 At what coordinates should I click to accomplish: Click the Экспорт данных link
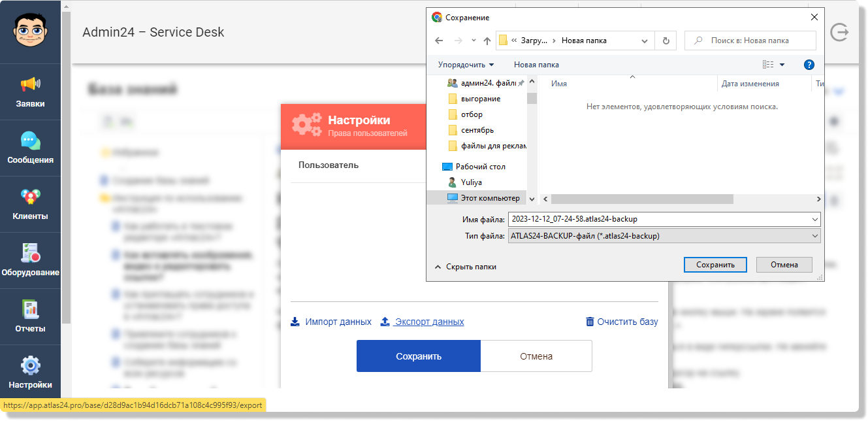tap(429, 322)
